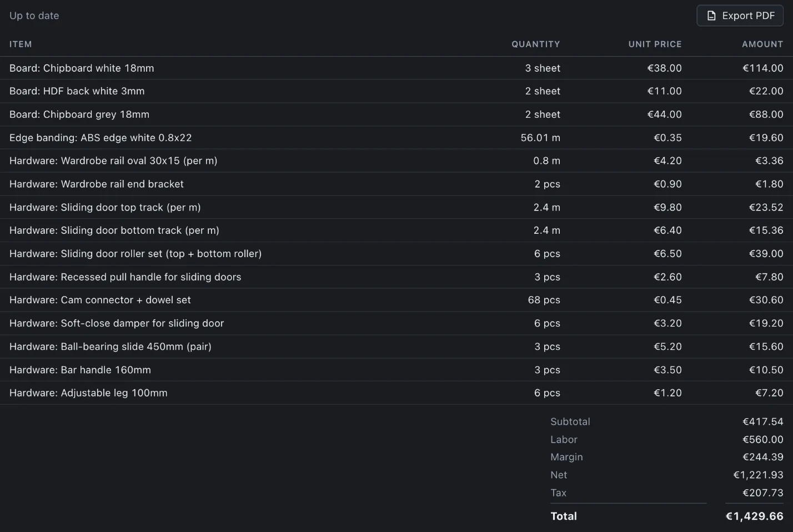793x532 pixels.
Task: Select 'Bar handle 160mm' item
Action: tap(80, 370)
